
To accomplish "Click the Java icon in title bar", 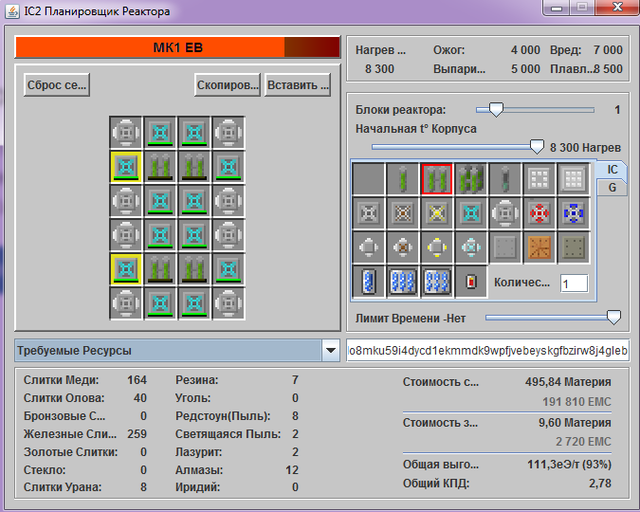I will [x=12, y=11].
